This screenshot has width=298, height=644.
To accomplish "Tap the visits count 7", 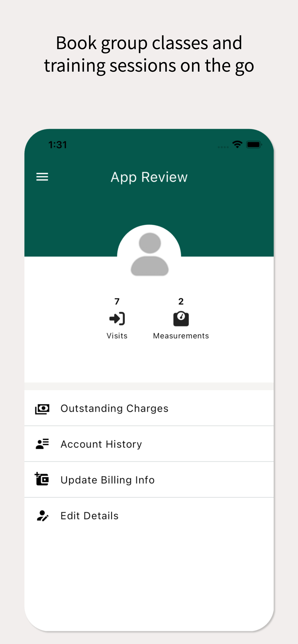I will 117,301.
